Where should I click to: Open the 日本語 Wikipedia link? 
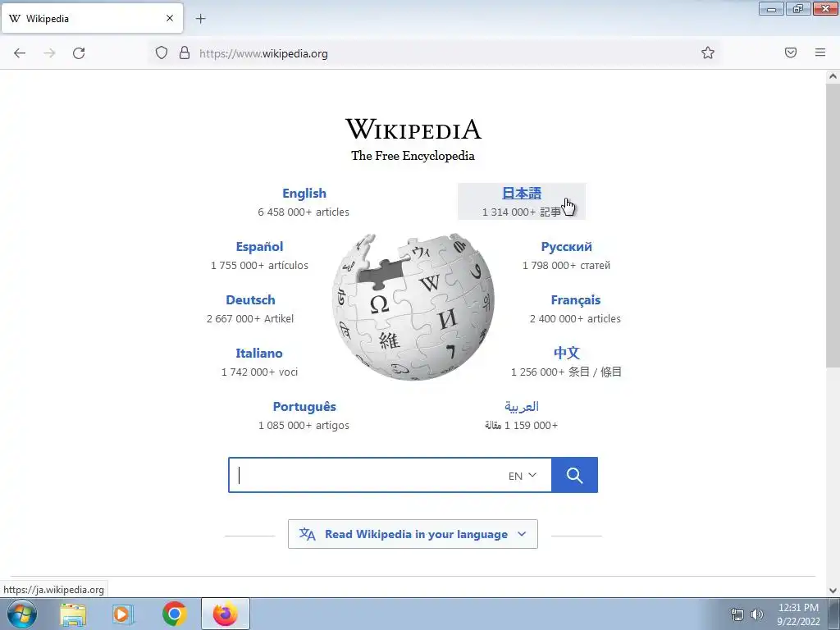pos(521,193)
